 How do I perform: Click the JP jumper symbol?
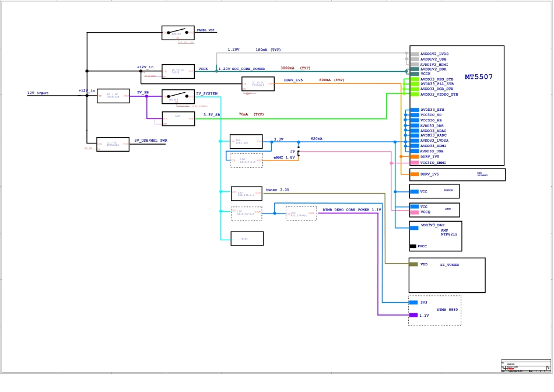[299, 153]
